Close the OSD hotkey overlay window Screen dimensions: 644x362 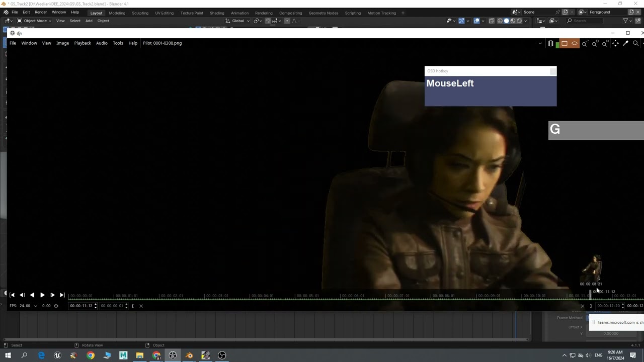[x=553, y=71]
